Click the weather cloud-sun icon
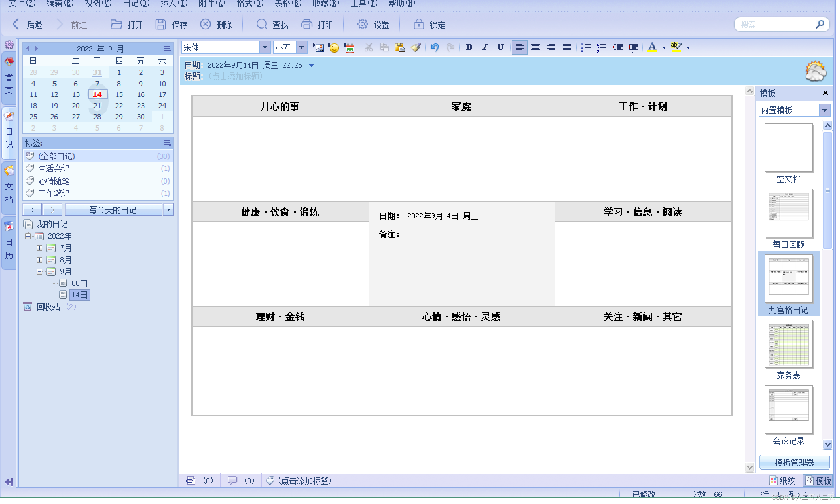 coord(816,71)
